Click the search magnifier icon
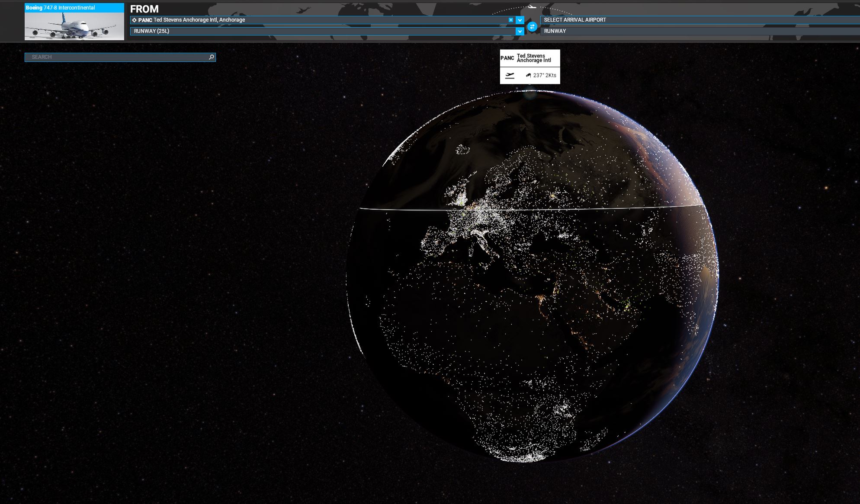The width and height of the screenshot is (860, 504). pos(212,57)
